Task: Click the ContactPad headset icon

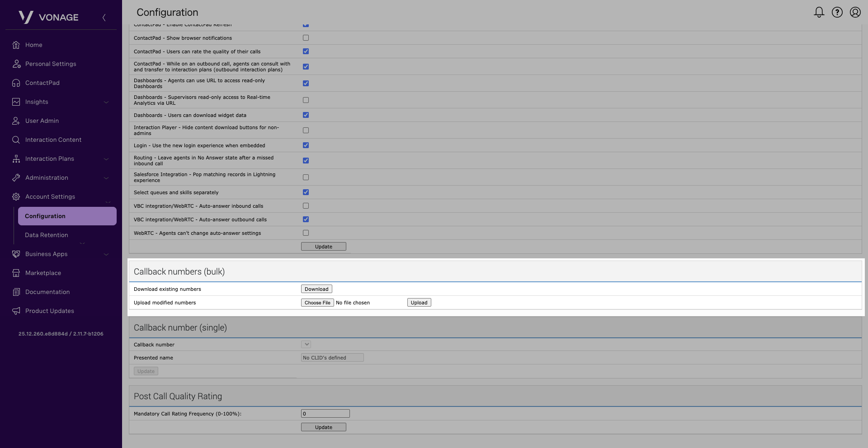Action: pyautogui.click(x=16, y=83)
